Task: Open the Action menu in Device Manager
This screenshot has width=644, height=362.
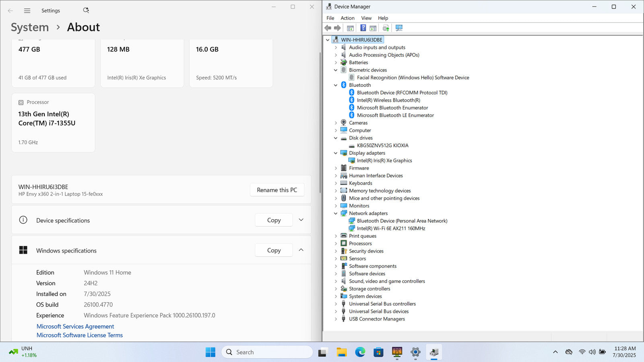Action: click(x=347, y=18)
